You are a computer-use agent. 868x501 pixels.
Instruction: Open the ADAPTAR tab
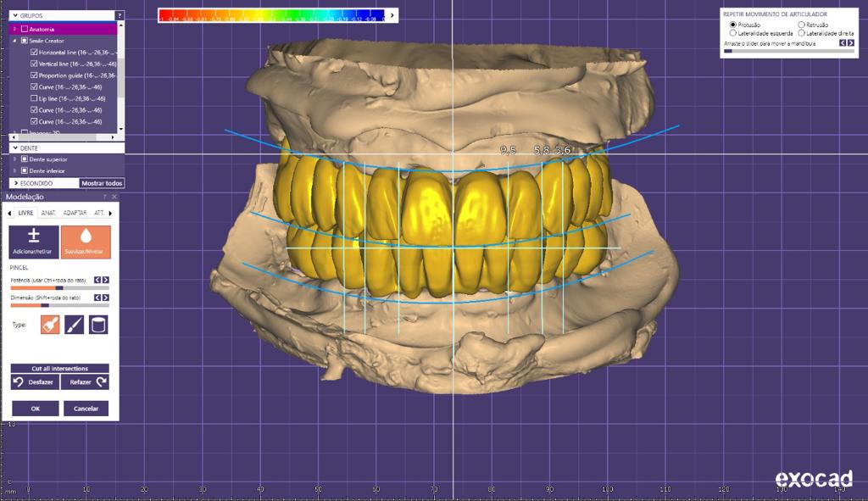tap(75, 213)
